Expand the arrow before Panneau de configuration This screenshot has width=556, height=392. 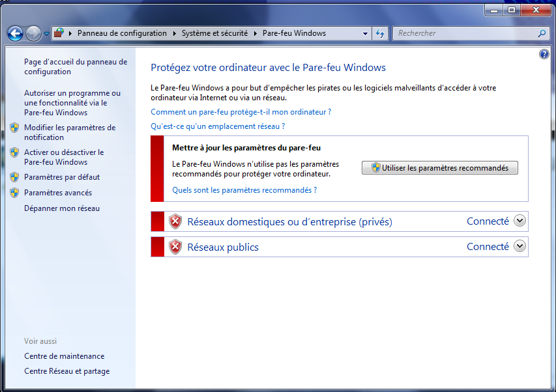click(70, 33)
